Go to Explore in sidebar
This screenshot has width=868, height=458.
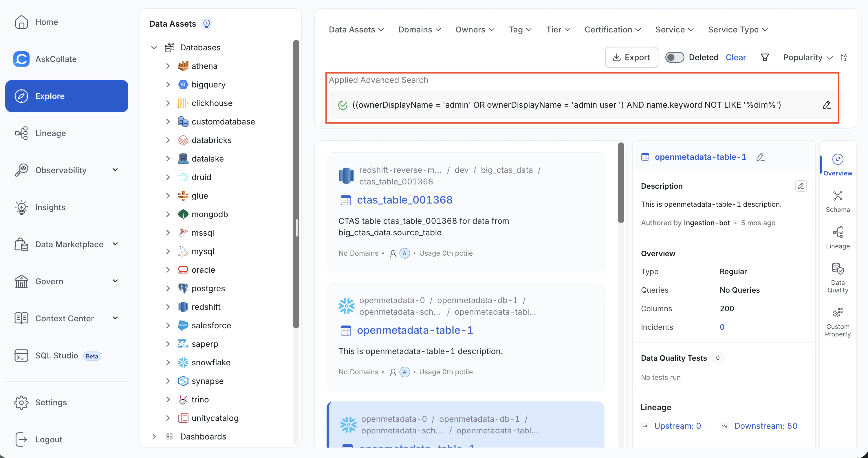point(66,96)
